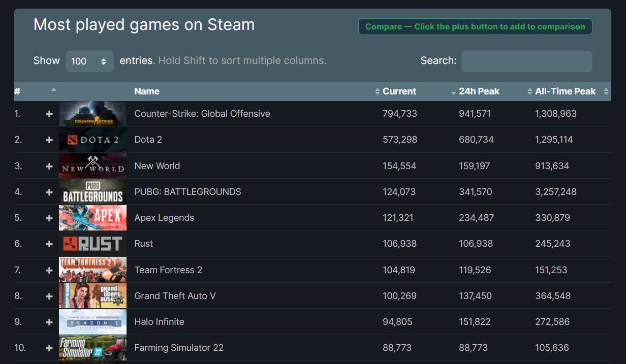This screenshot has height=364, width=626.
Task: Sort table by All-Time Peak column
Action: [x=565, y=91]
